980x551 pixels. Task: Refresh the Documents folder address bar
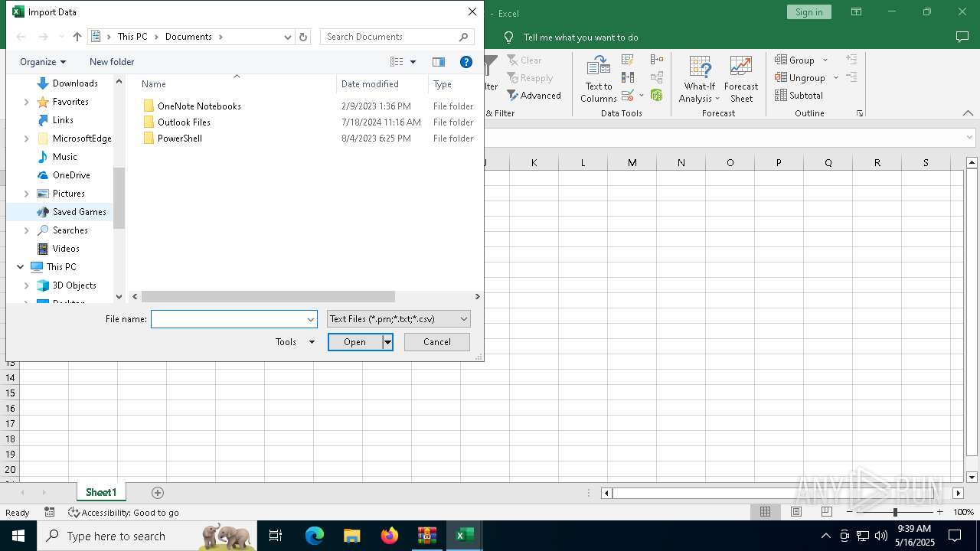click(x=303, y=37)
